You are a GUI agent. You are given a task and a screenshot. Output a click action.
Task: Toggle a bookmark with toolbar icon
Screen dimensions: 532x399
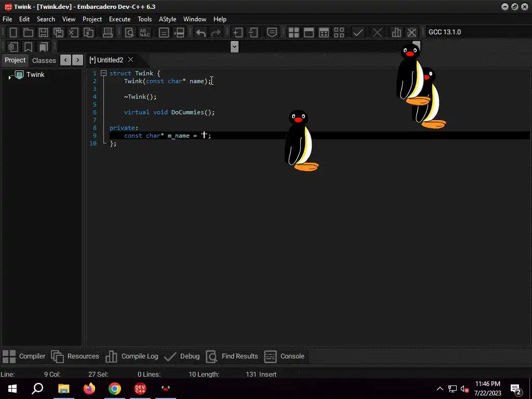point(28,47)
